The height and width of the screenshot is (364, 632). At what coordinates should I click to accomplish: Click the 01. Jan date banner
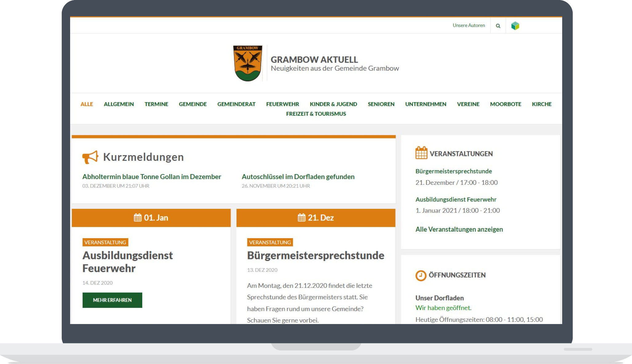coord(151,218)
